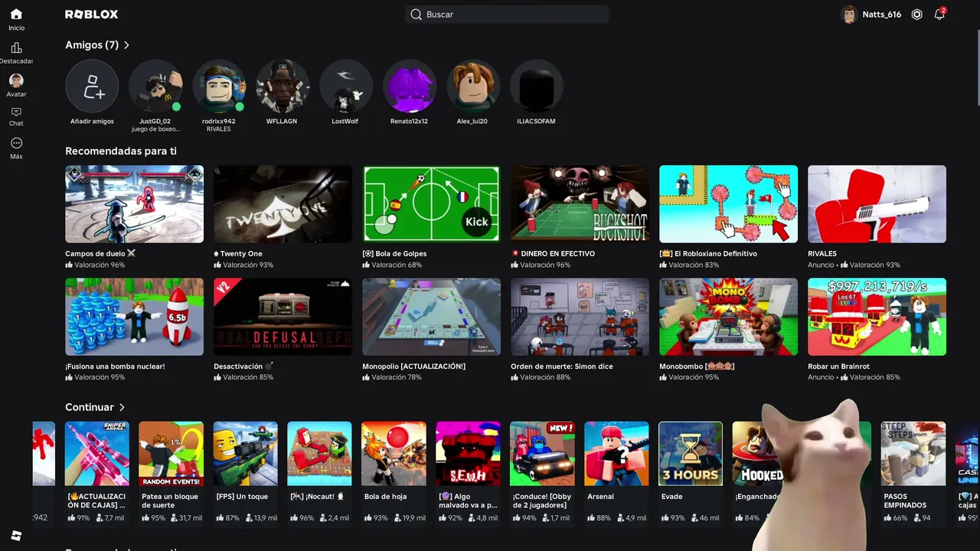Focus the Buscar search field

click(507, 15)
